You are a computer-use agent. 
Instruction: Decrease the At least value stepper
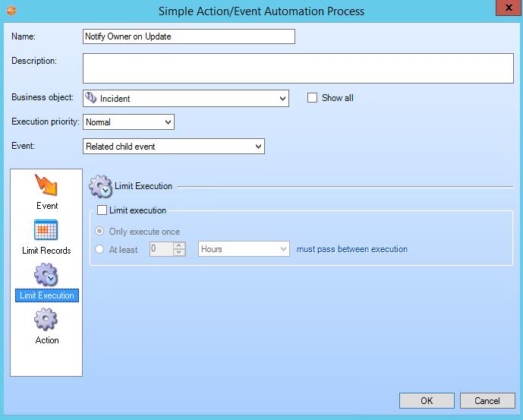pos(179,252)
